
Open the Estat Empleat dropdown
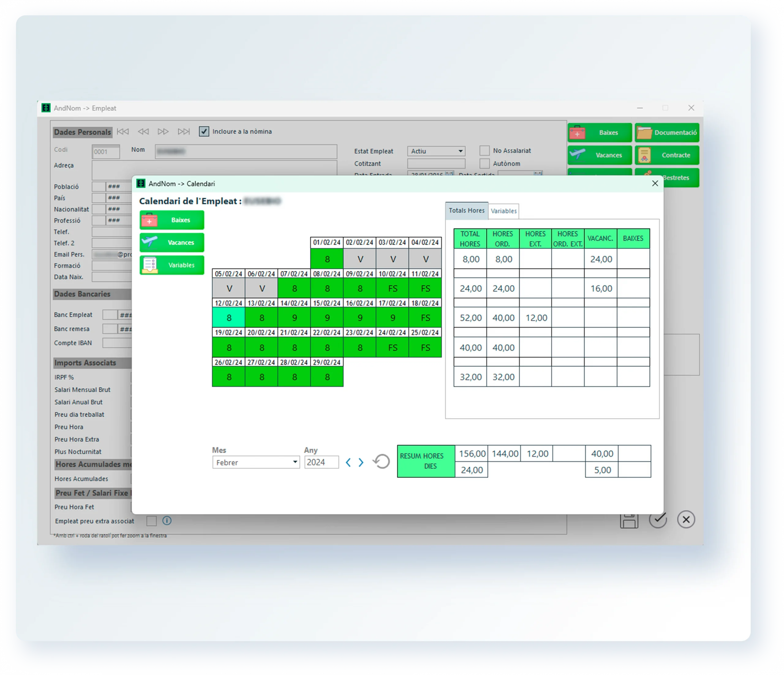(x=460, y=151)
